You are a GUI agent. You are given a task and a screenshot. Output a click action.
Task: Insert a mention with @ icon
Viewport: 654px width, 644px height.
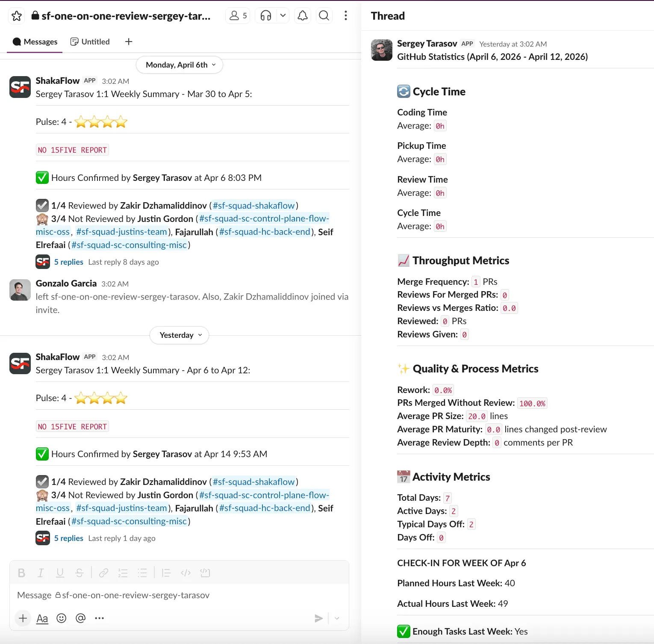tap(80, 618)
